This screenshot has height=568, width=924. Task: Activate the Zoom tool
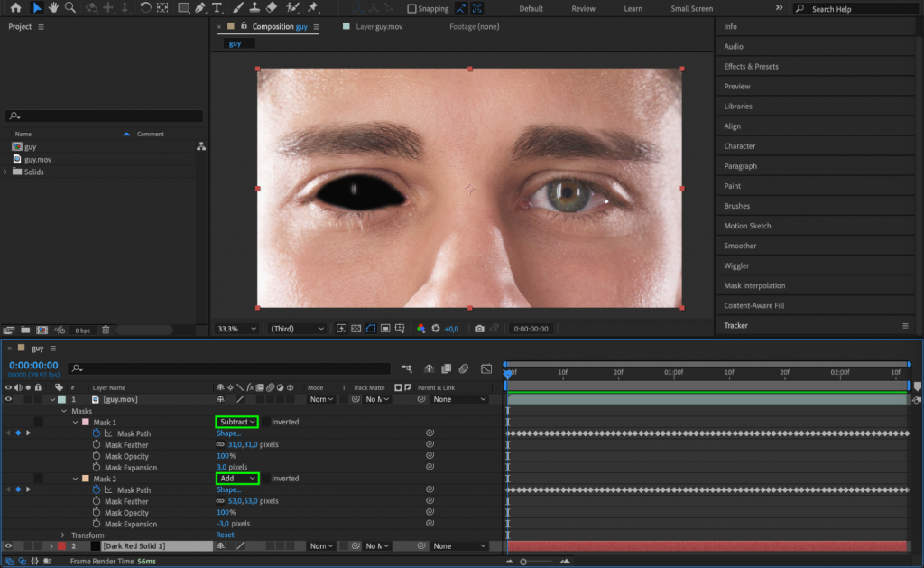click(70, 8)
